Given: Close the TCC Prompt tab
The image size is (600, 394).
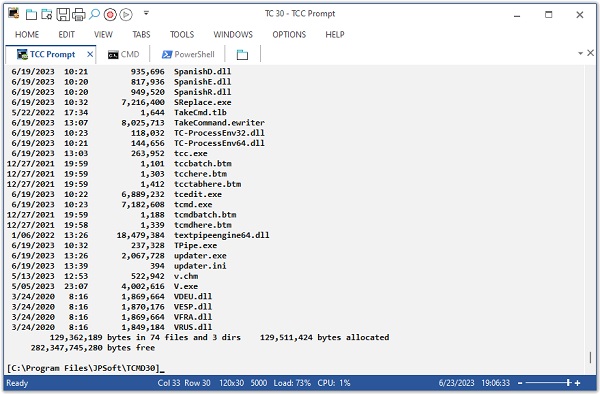Looking at the screenshot, I should tap(90, 54).
